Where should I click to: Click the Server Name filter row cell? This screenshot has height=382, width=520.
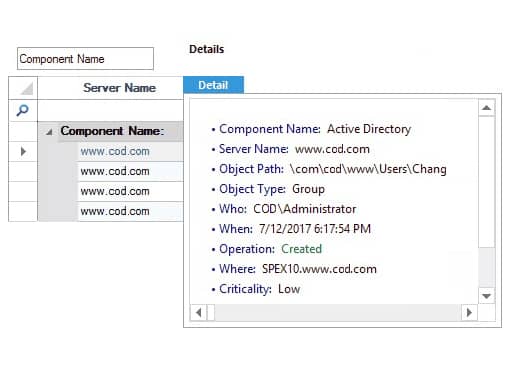[110, 110]
